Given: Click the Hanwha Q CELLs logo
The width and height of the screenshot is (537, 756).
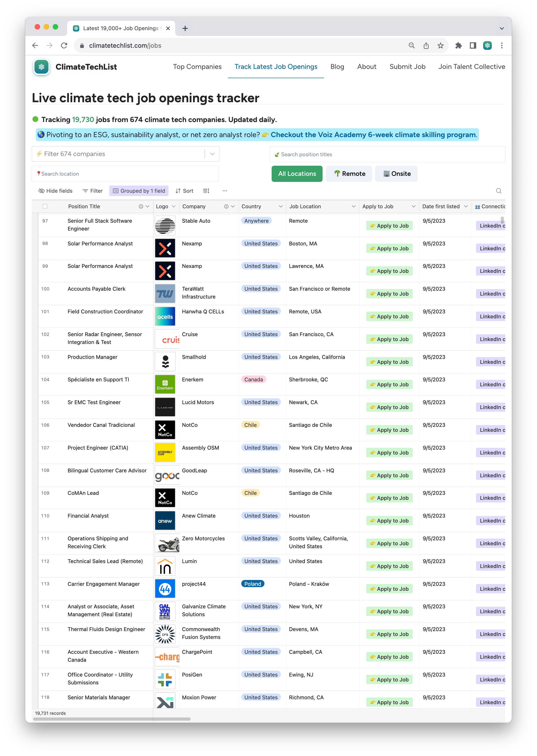Looking at the screenshot, I should click(x=165, y=316).
